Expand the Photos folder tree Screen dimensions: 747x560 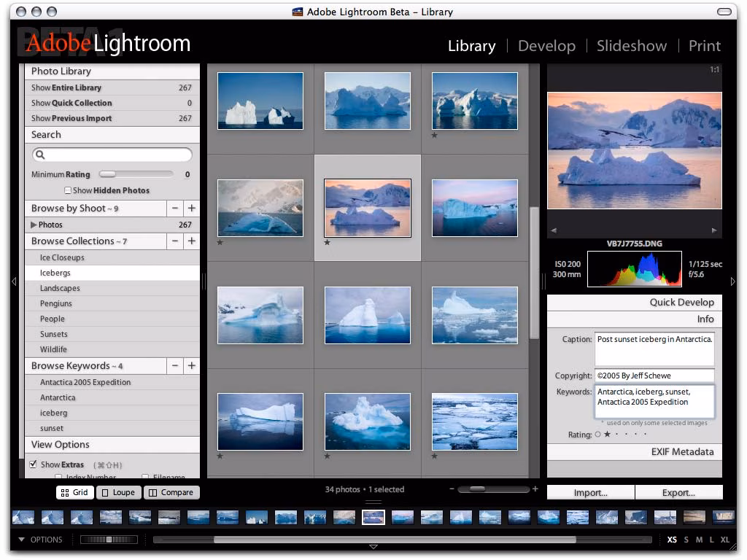(x=34, y=225)
